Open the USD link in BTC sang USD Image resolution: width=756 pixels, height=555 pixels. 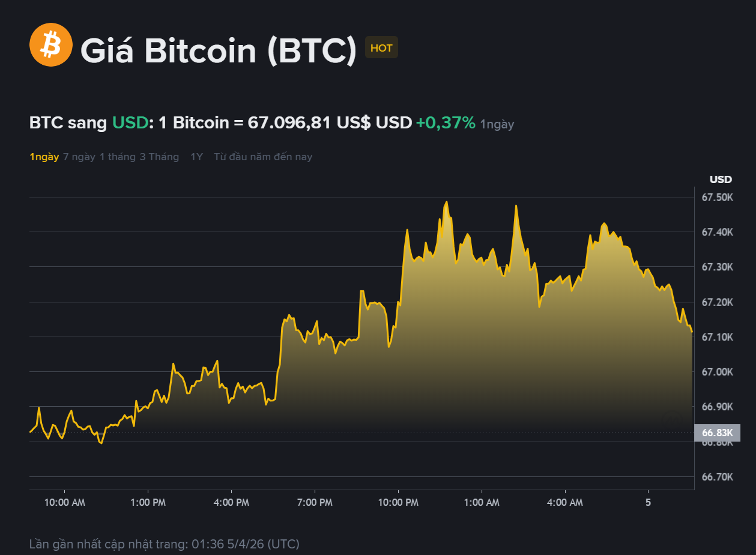click(x=130, y=123)
